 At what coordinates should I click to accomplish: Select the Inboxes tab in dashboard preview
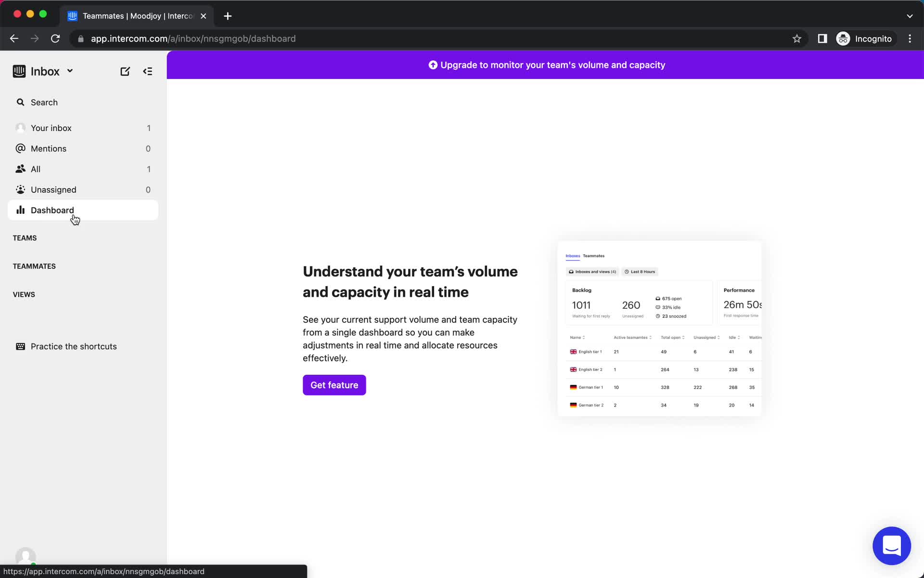pos(573,255)
